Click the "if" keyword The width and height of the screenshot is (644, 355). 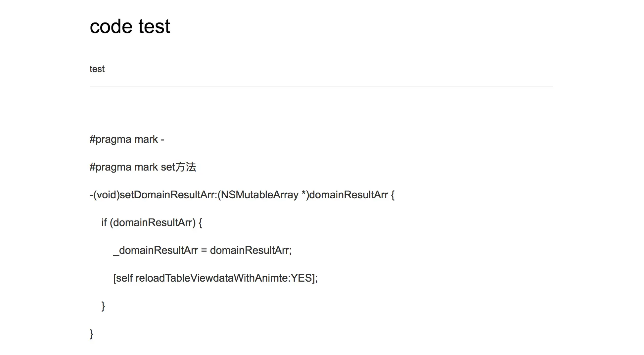point(104,223)
